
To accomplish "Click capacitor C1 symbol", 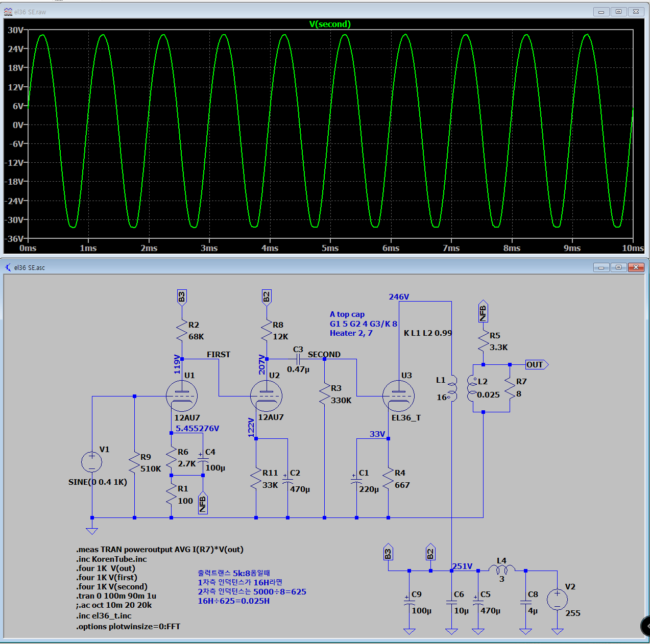I will click(356, 480).
